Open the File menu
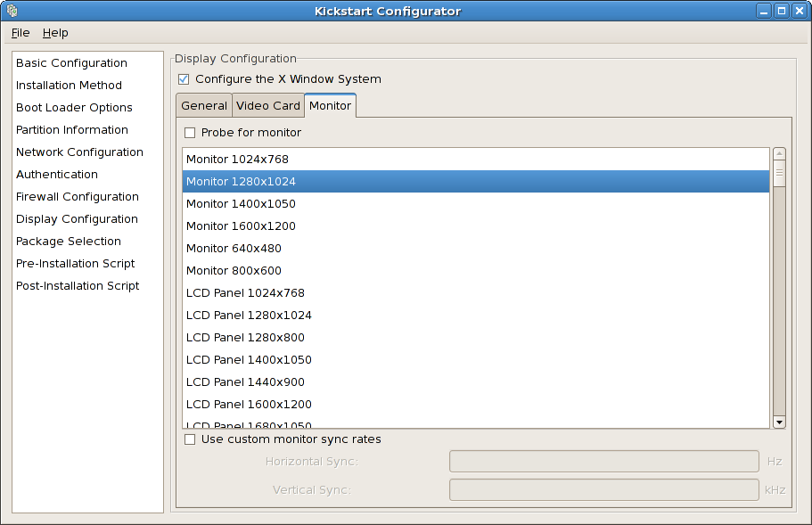This screenshot has height=525, width=812. pyautogui.click(x=20, y=32)
